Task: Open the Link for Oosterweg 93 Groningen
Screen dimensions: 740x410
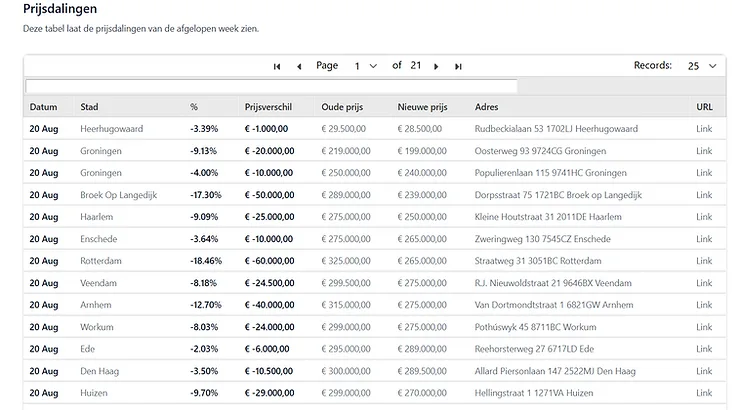Action: [704, 151]
